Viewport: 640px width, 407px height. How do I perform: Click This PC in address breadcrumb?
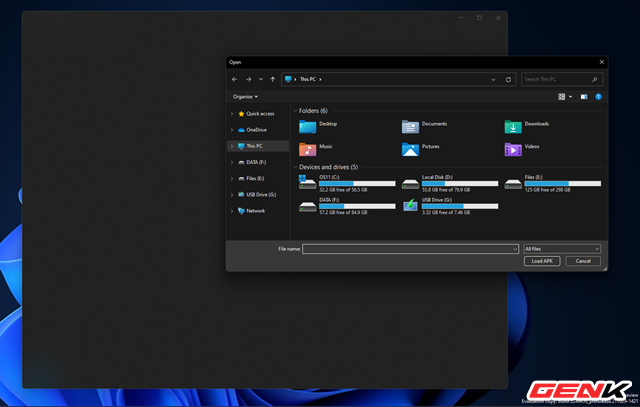pyautogui.click(x=308, y=79)
